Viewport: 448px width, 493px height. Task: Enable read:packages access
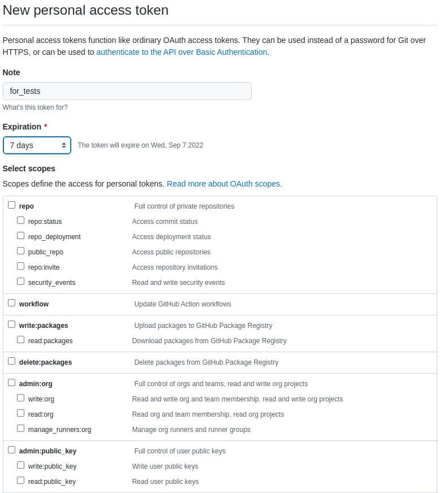tap(20, 339)
